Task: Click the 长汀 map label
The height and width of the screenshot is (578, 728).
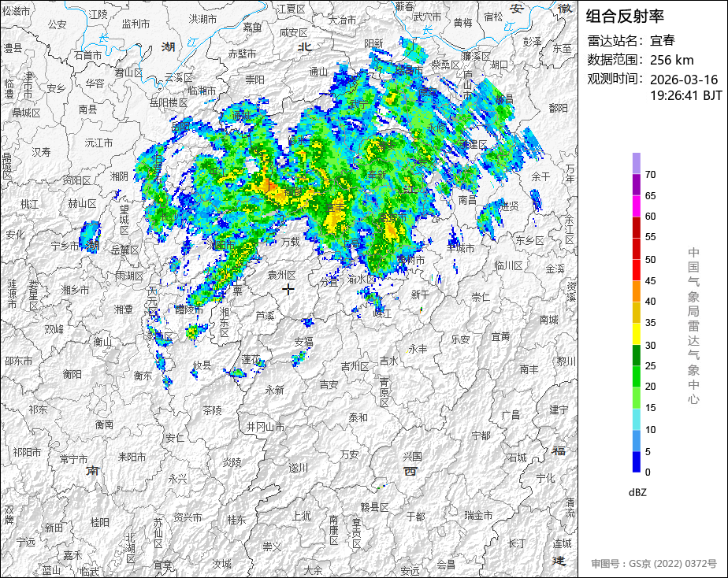Action: coord(516,543)
